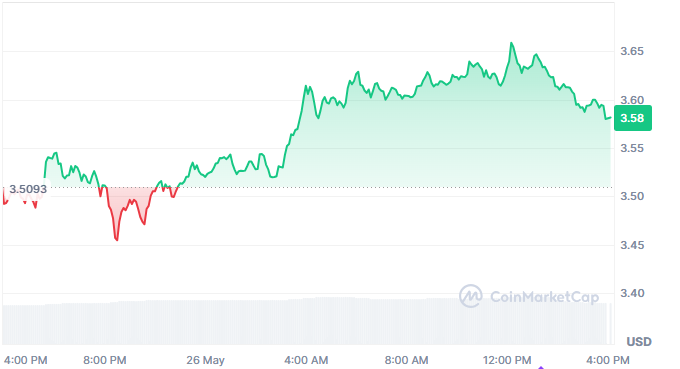Click the 3.50 price axis label

632,196
